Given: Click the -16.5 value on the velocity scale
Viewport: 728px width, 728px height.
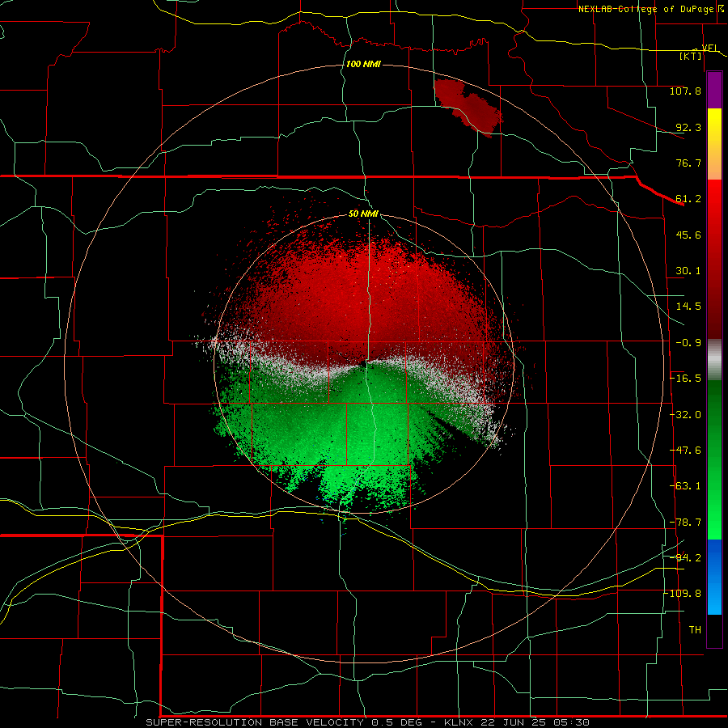Looking at the screenshot, I should coord(685,379).
